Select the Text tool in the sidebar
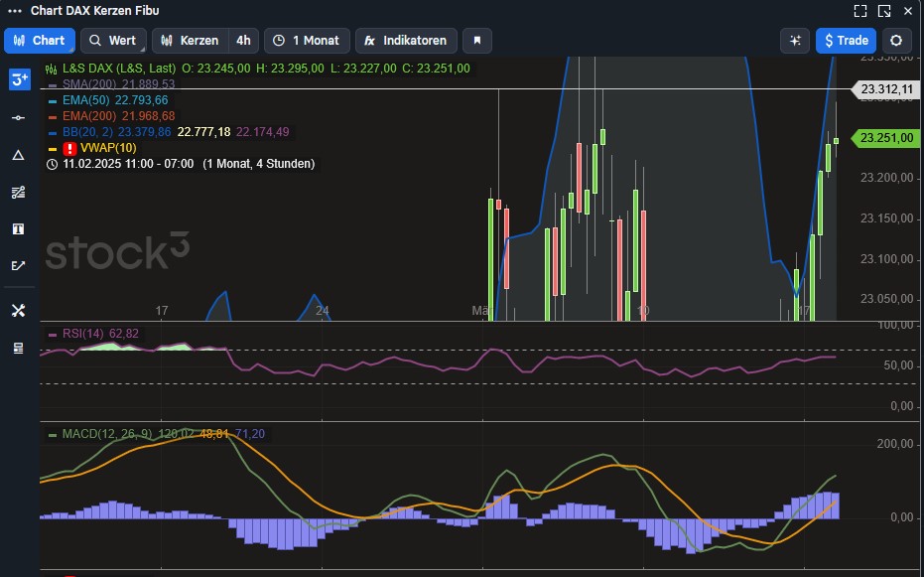The image size is (924, 577). click(18, 228)
